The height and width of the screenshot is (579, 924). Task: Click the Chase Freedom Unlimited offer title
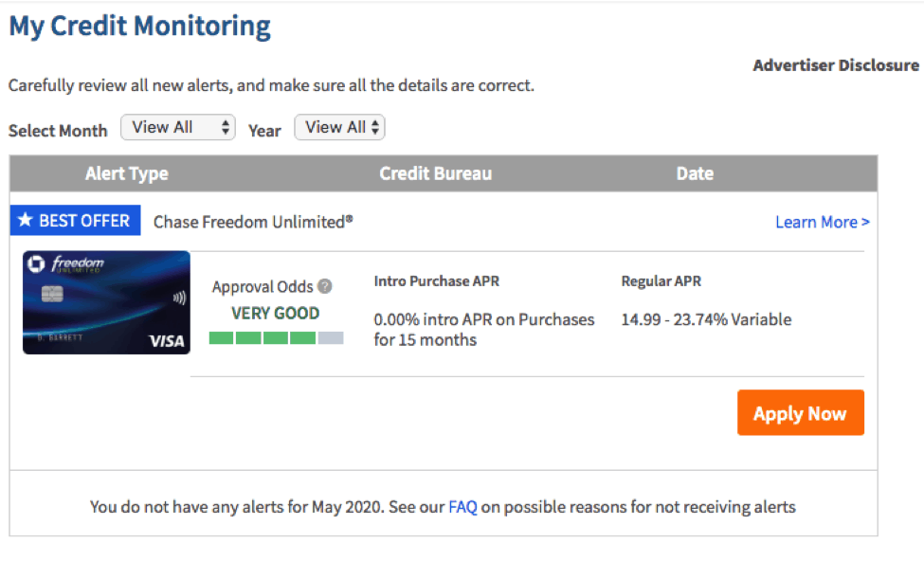253,222
